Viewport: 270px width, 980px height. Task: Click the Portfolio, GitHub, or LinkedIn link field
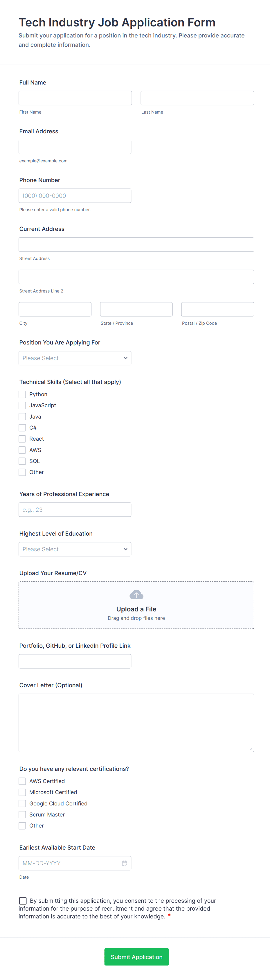(x=75, y=661)
